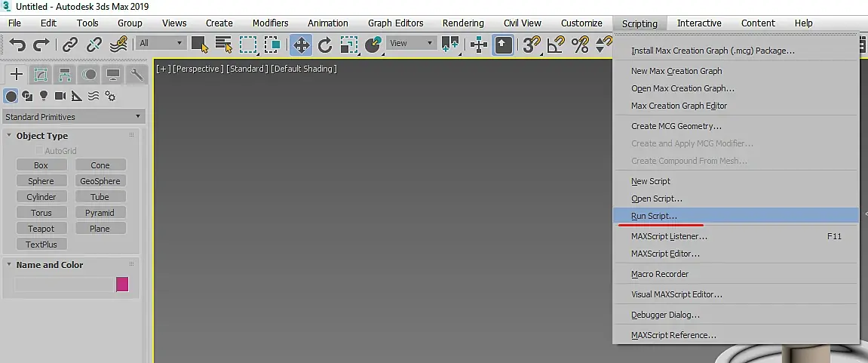This screenshot has height=363, width=868.
Task: Switch to the Display panel tab
Action: pos(113,74)
